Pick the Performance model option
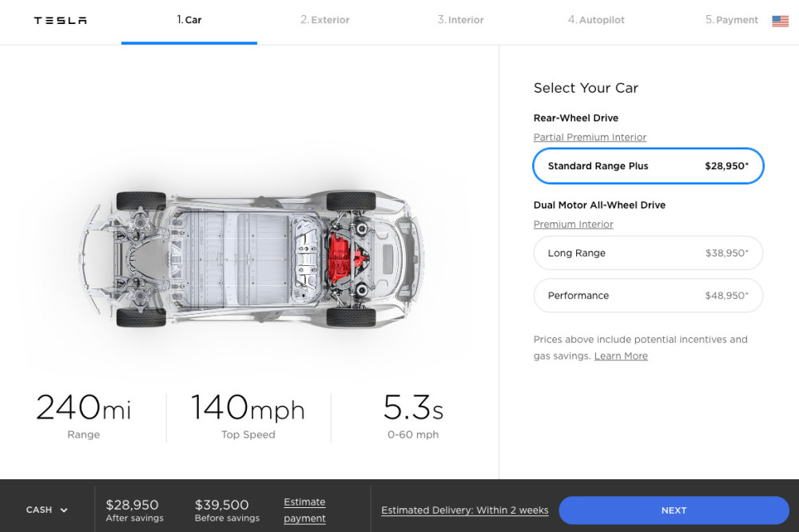The width and height of the screenshot is (799, 532). 648,296
